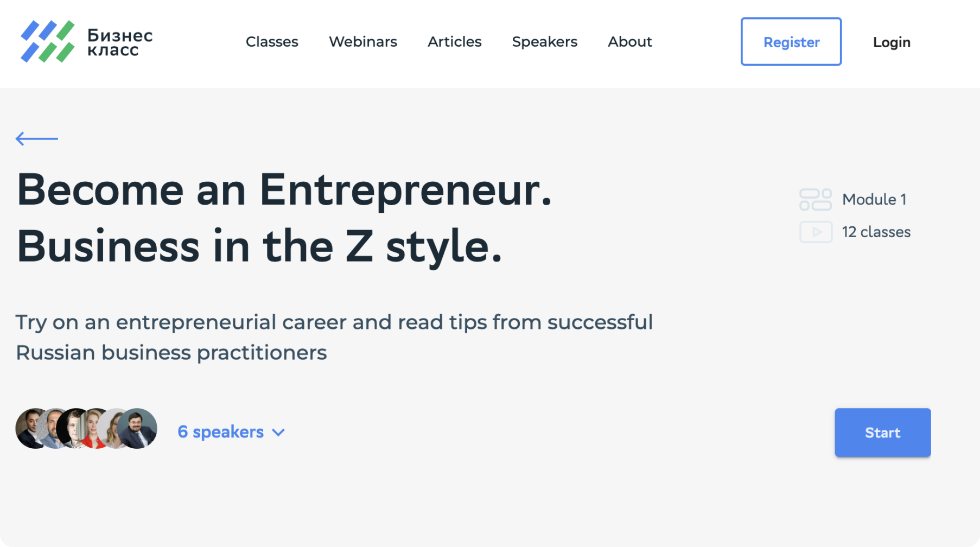Click the Module 1 label

(874, 200)
